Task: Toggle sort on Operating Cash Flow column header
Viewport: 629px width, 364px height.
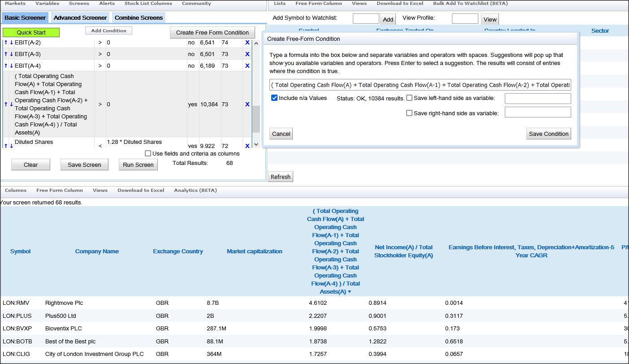Action: [x=335, y=251]
